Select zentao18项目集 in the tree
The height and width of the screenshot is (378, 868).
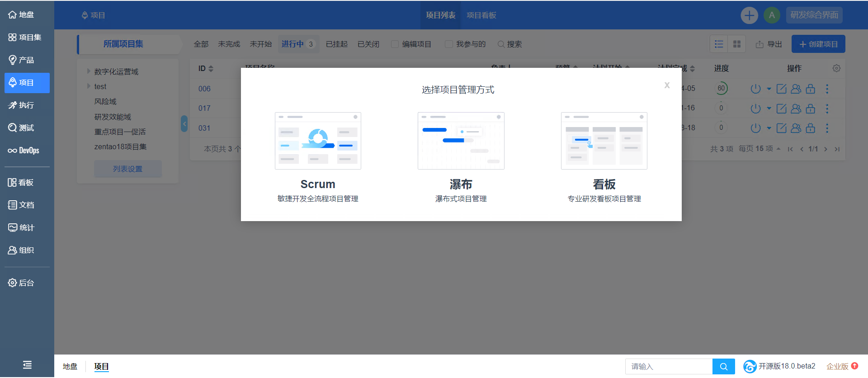pyautogui.click(x=120, y=147)
